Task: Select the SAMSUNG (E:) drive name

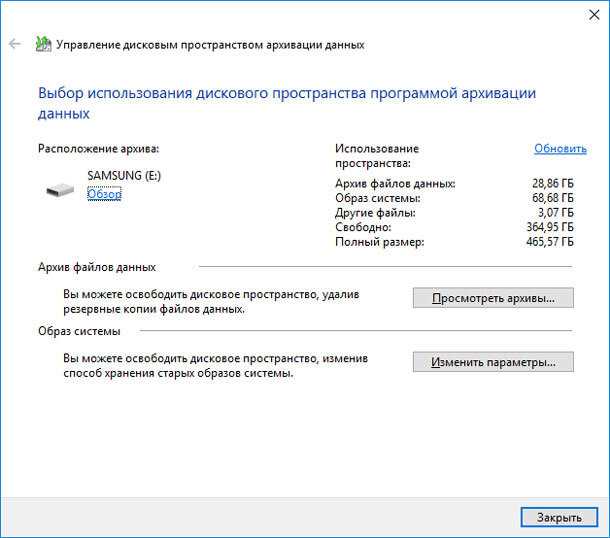Action: (x=124, y=175)
